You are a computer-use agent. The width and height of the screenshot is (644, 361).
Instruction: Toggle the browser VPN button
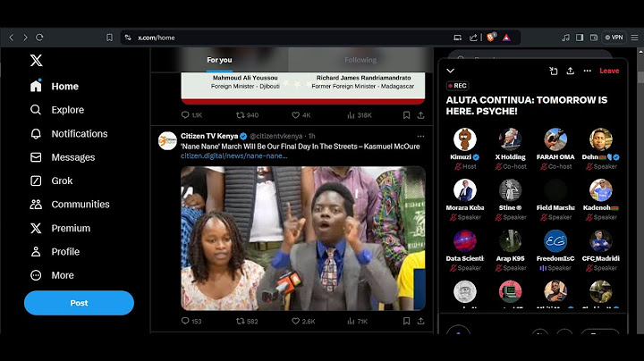click(614, 38)
